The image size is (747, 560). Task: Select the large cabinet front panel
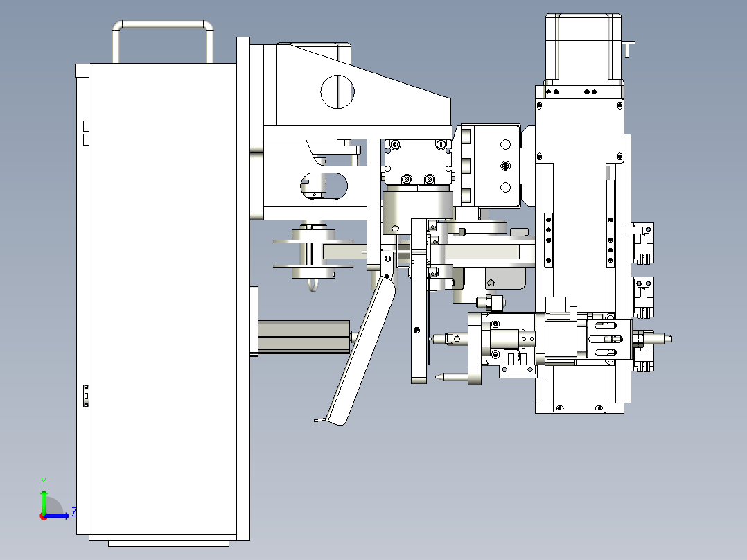[162, 301]
